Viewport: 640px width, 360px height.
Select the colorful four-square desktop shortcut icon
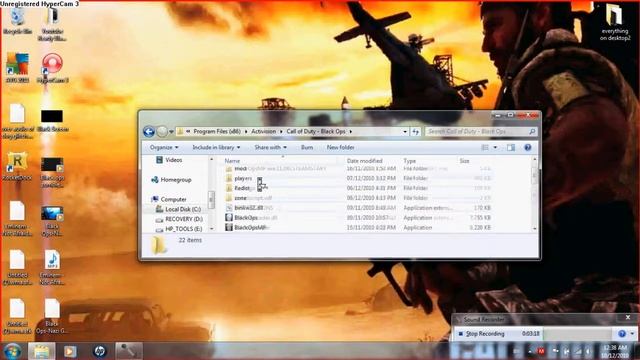coord(17,68)
